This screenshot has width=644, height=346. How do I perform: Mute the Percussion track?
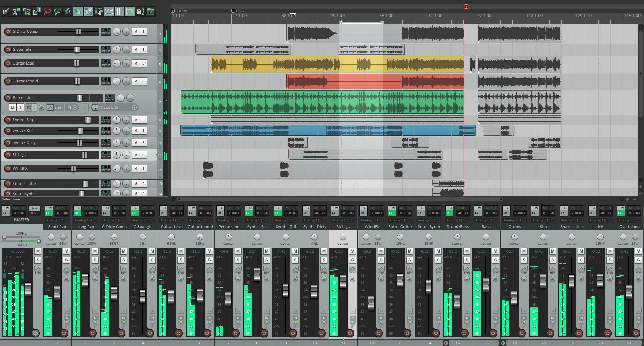pyautogui.click(x=13, y=107)
